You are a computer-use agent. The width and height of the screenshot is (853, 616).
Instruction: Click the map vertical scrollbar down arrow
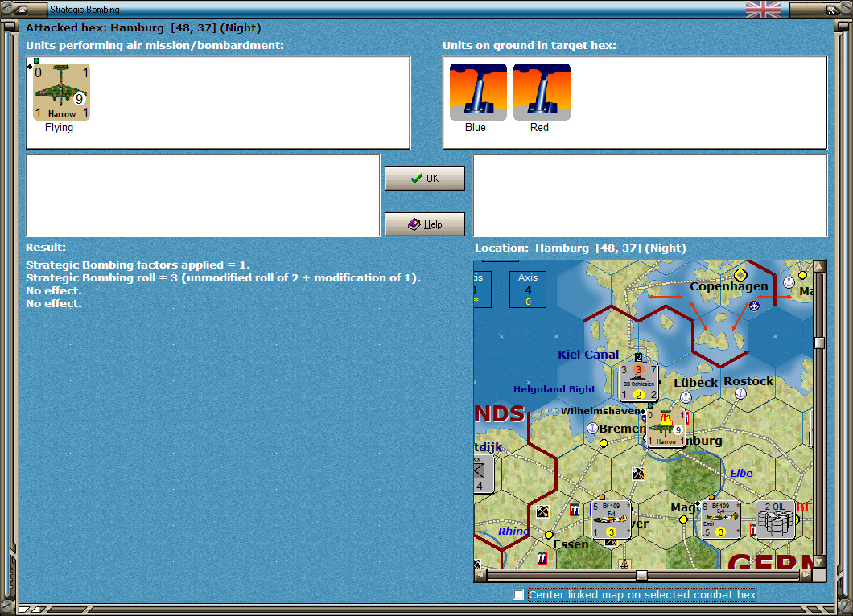pyautogui.click(x=819, y=561)
